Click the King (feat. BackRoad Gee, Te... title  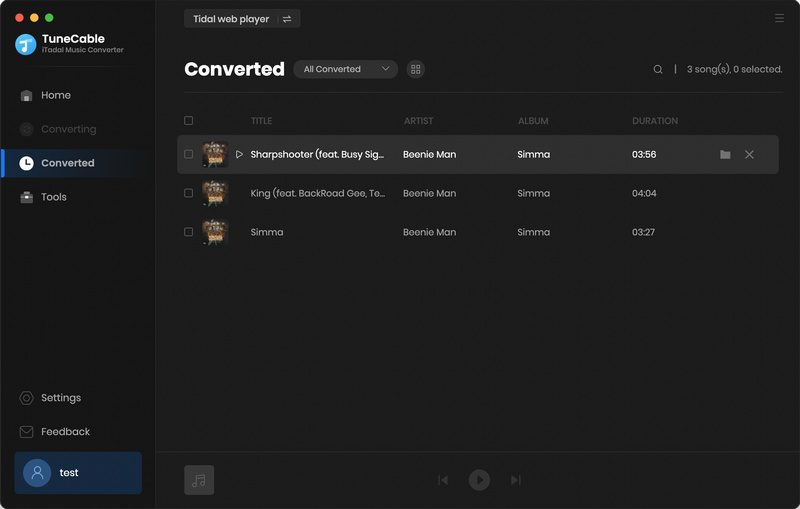point(318,193)
